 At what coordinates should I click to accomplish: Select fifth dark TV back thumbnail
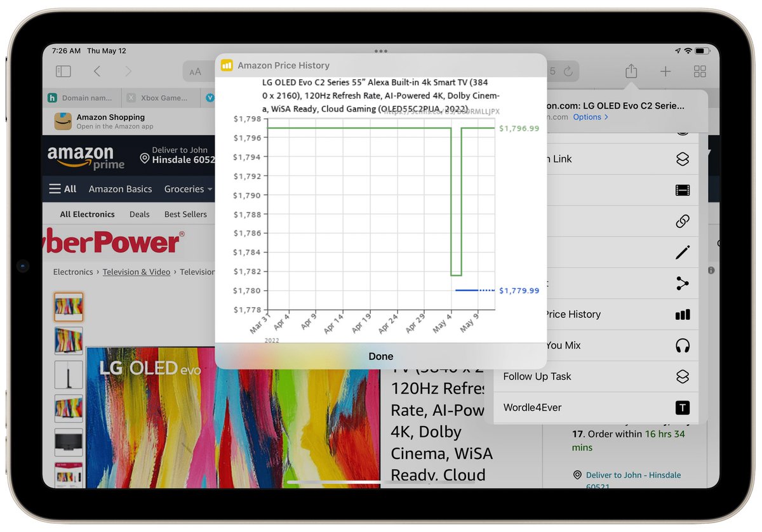69,442
